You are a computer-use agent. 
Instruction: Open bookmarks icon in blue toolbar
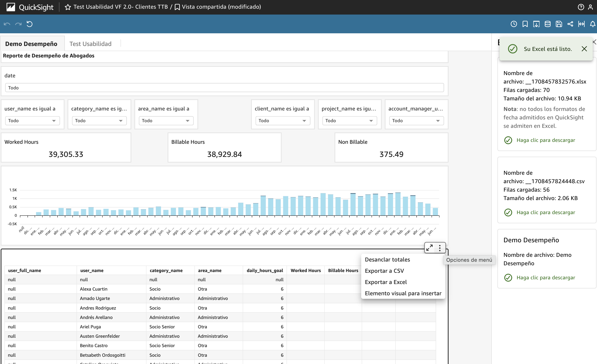[525, 24]
